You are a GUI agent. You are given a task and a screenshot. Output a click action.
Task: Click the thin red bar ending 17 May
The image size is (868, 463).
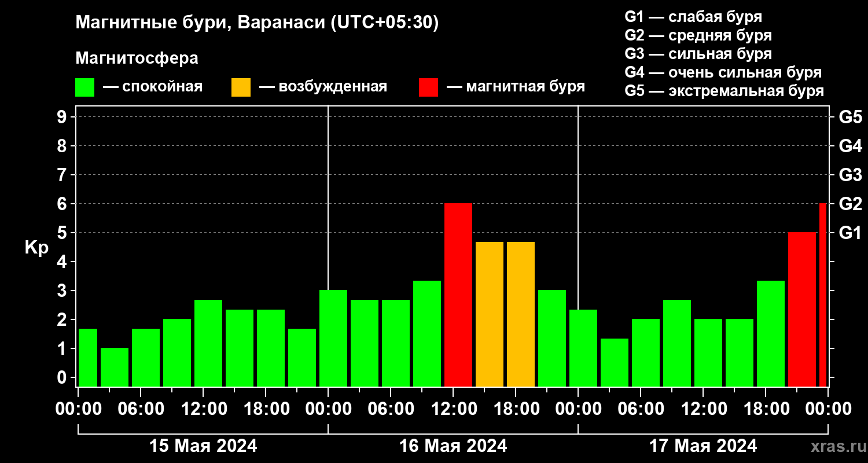[823, 295]
